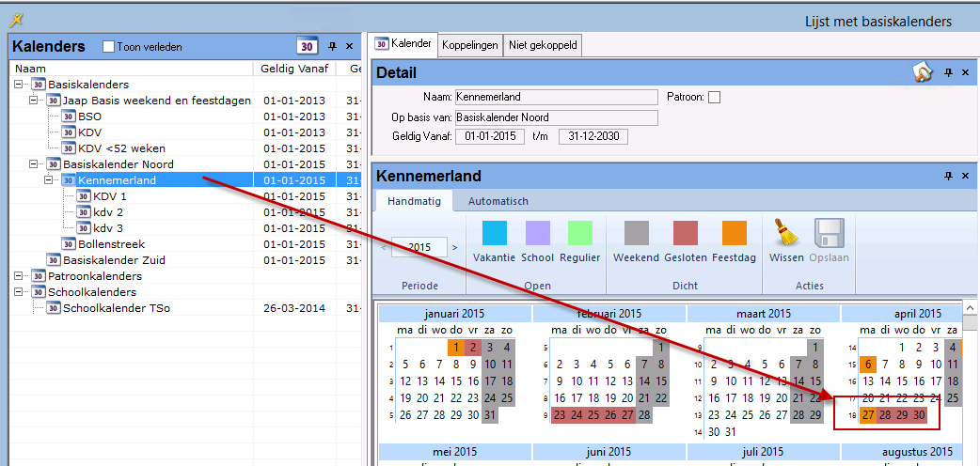This screenshot has width=980, height=466.
Task: Collapse the Basiskalender Noord node
Action: click(35, 164)
